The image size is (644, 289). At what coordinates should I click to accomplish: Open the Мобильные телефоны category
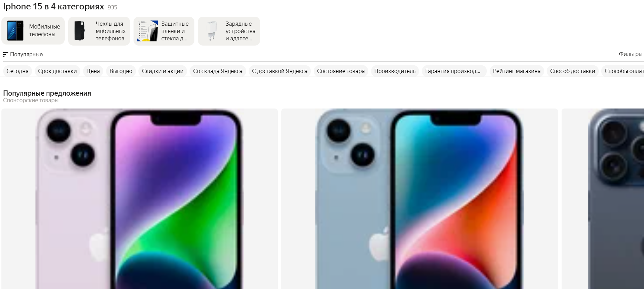(33, 31)
